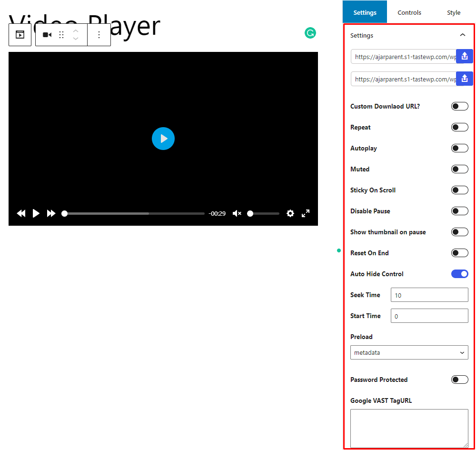The height and width of the screenshot is (450, 476).
Task: Click inside the Seek Time field
Action: (428, 295)
